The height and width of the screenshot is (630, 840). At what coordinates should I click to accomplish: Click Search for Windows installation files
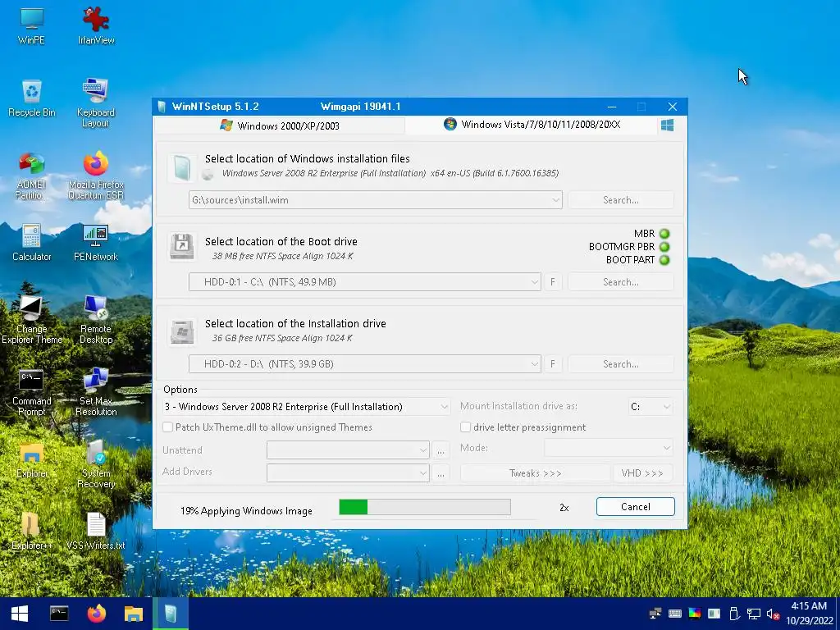tap(620, 200)
